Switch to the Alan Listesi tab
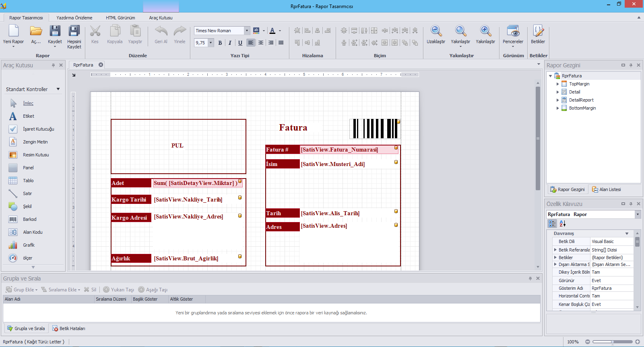644x347 pixels. pos(607,189)
